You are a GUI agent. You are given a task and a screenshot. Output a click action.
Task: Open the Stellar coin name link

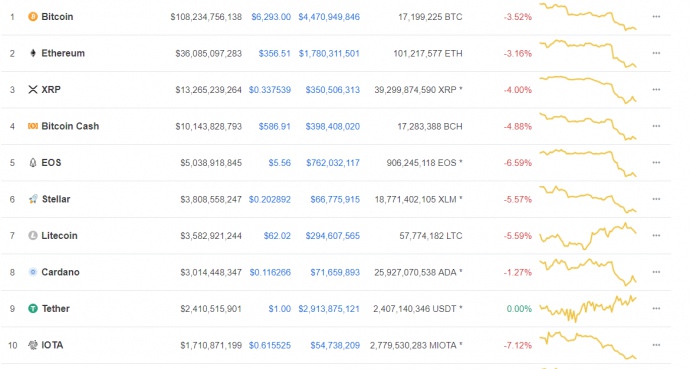(56, 199)
